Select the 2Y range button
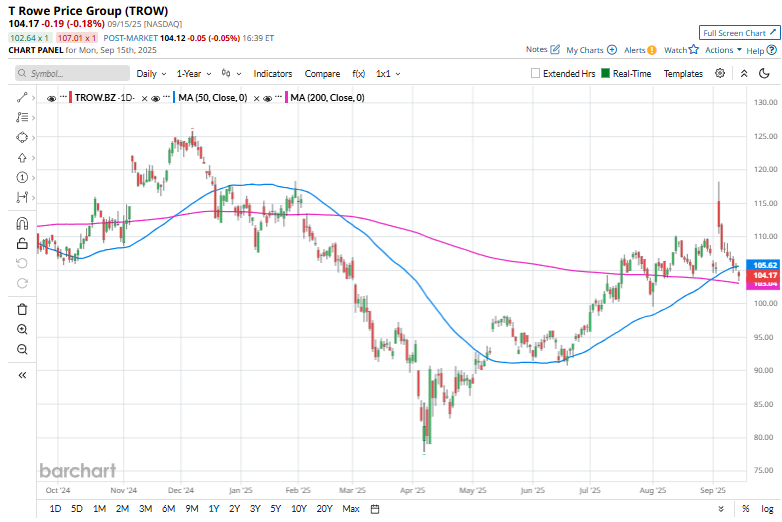The width and height of the screenshot is (782, 522). [x=234, y=509]
